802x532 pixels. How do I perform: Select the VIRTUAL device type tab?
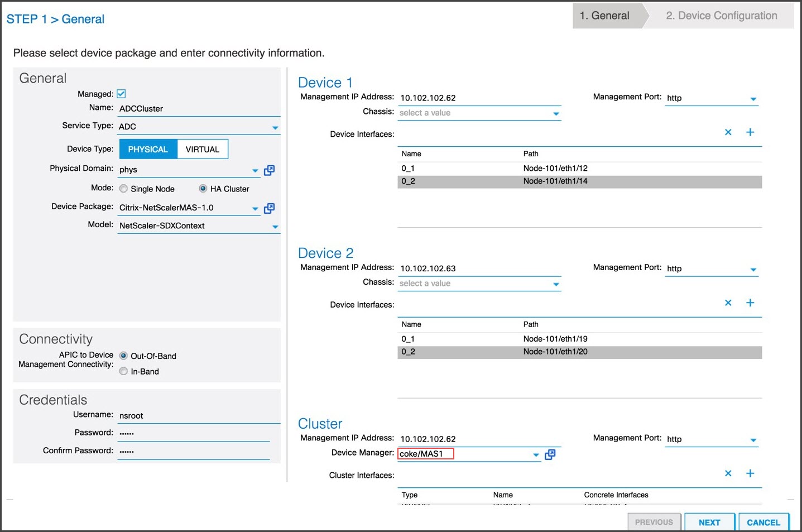[x=203, y=149]
